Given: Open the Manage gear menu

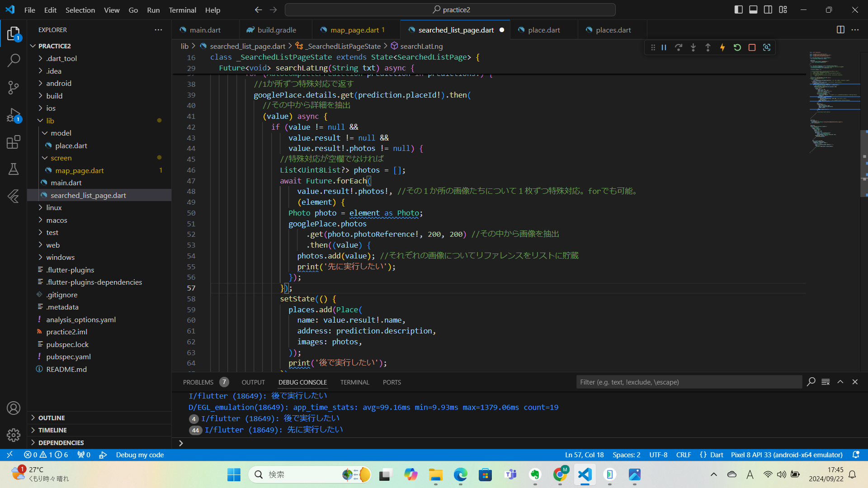Looking at the screenshot, I should click(14, 435).
